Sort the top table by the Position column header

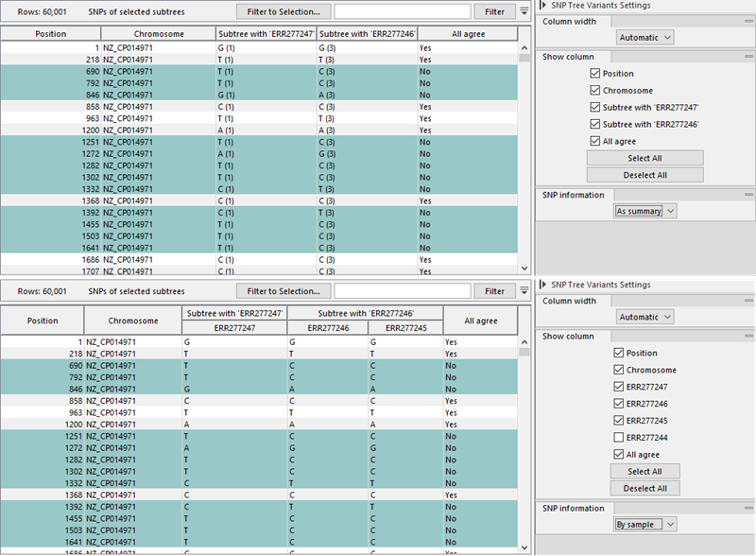pos(52,32)
